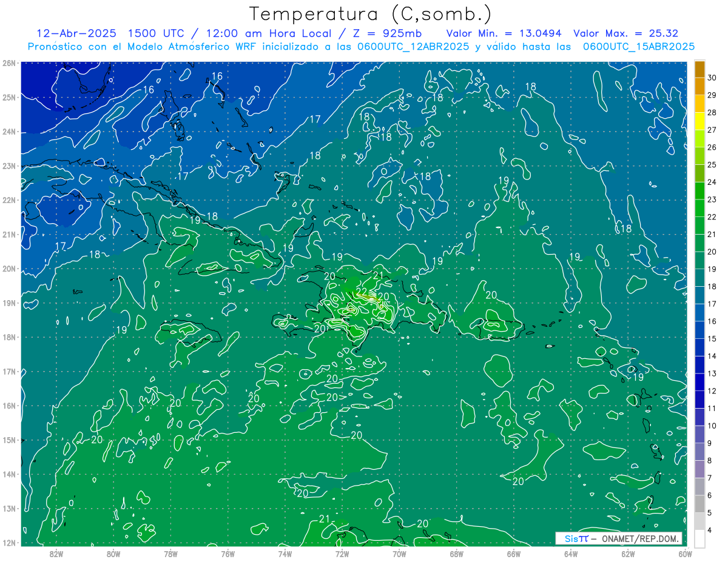Click the 74W longitude axis label
This screenshot has width=728, height=562.
285,554
